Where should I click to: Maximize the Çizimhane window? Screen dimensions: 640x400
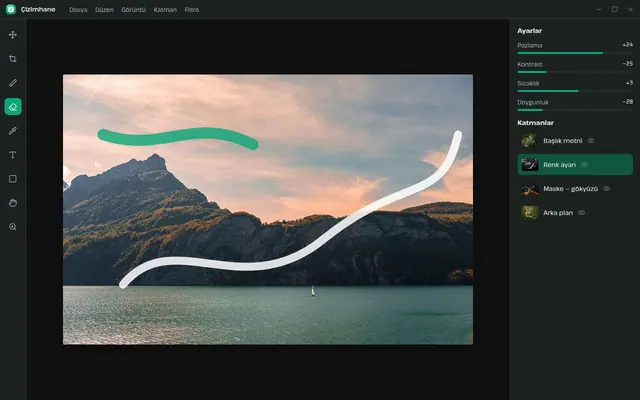tap(615, 9)
